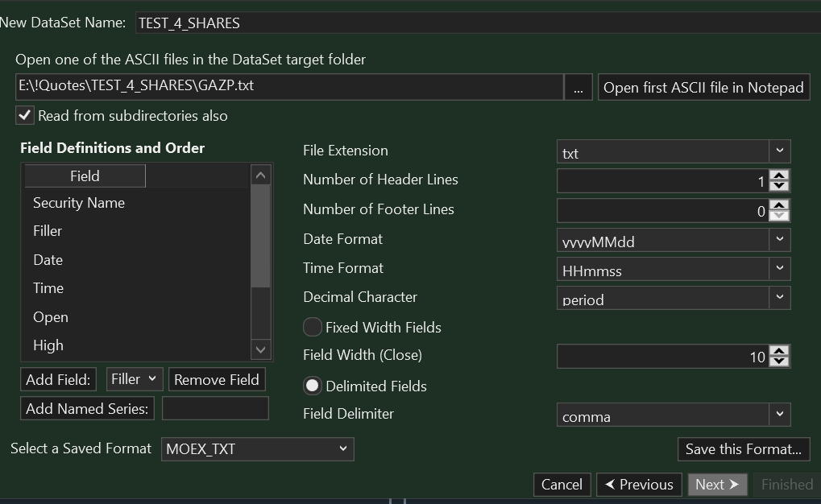
Task: Open the File Extension dropdown
Action: pos(779,151)
